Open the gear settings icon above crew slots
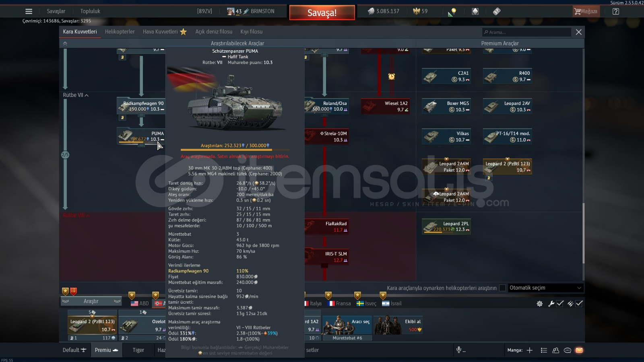The image size is (644, 362). click(x=540, y=304)
